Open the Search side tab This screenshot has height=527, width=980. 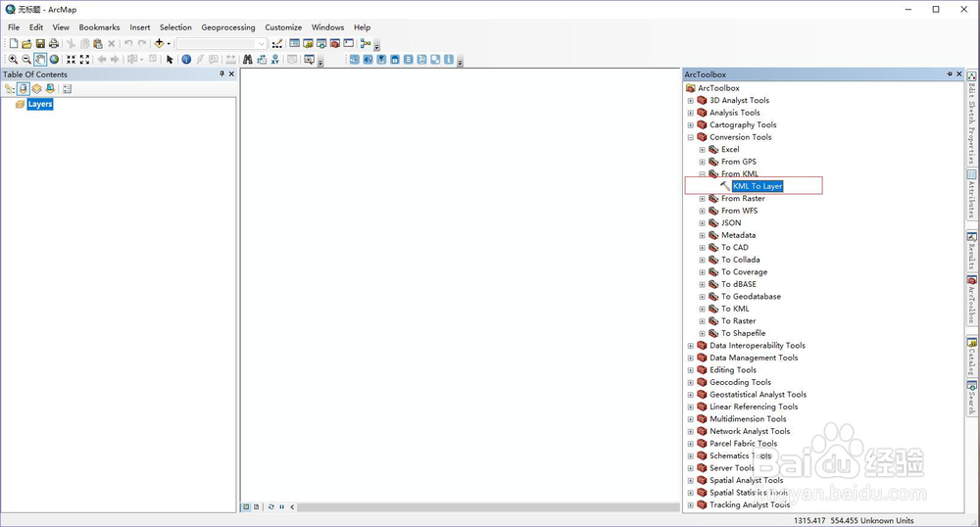972,399
